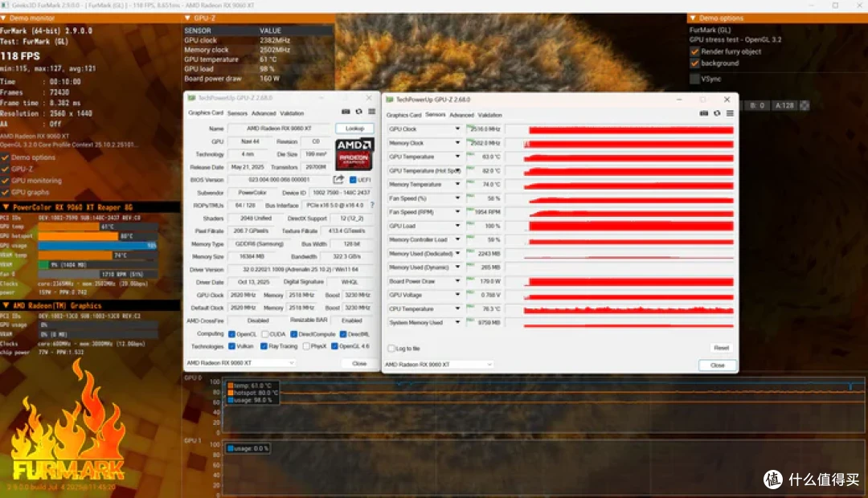Image resolution: width=868 pixels, height=498 pixels.
Task: Open GPU selector dropdown in Sensors window
Action: [439, 365]
